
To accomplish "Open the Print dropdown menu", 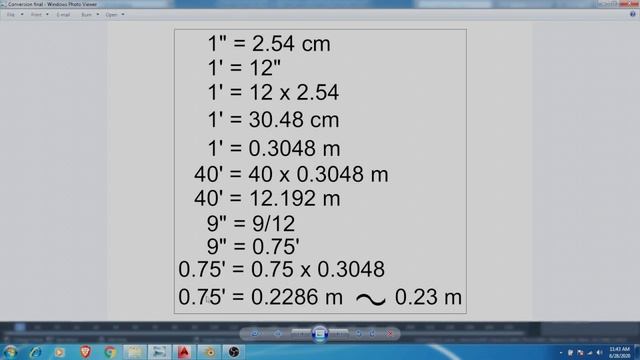I will click(x=40, y=15).
